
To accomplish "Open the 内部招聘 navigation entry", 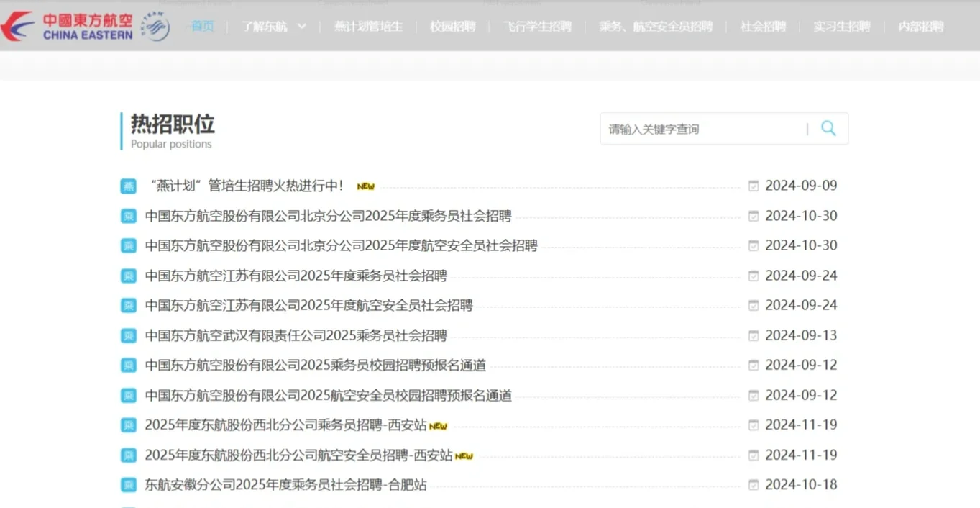I will (921, 26).
